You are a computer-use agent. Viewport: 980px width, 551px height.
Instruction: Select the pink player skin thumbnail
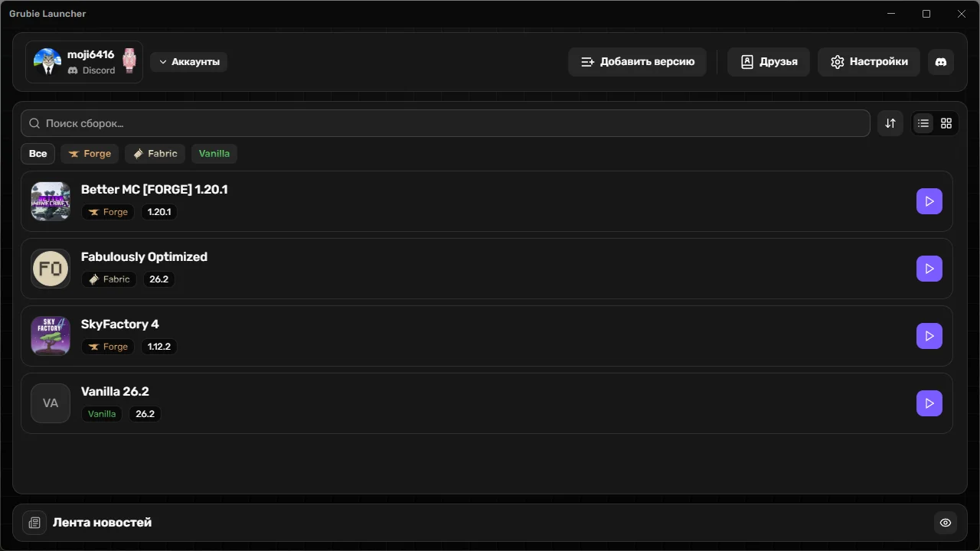[129, 61]
